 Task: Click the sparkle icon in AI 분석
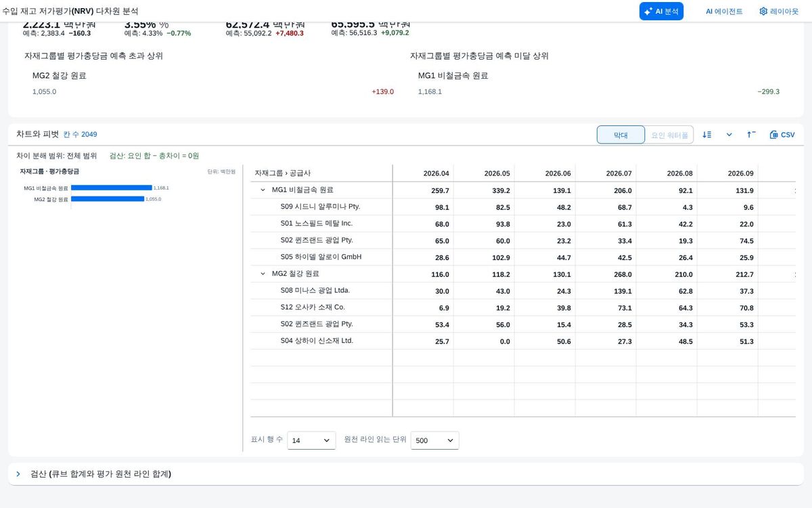pyautogui.click(x=648, y=12)
